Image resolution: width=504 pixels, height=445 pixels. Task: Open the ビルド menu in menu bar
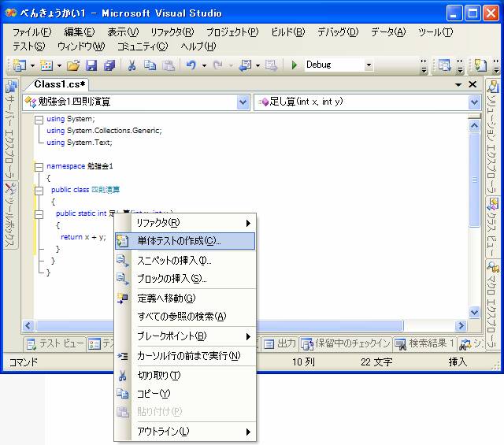click(287, 32)
